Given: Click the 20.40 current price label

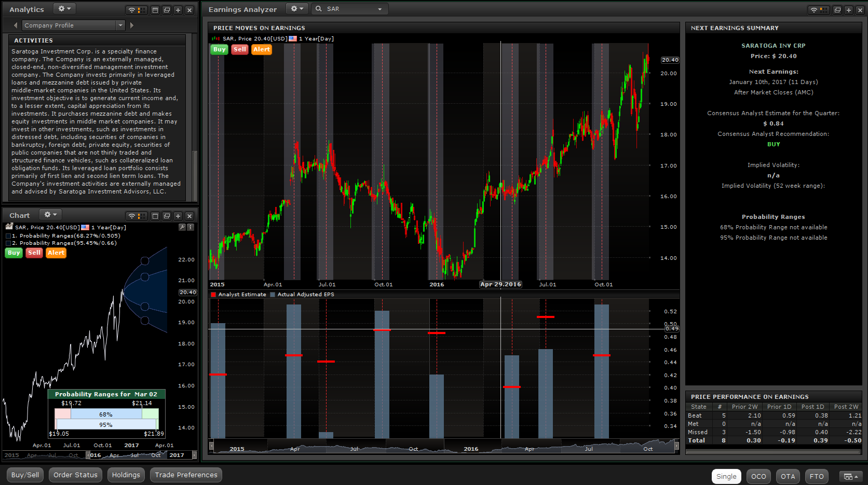Looking at the screenshot, I should pyautogui.click(x=670, y=60).
